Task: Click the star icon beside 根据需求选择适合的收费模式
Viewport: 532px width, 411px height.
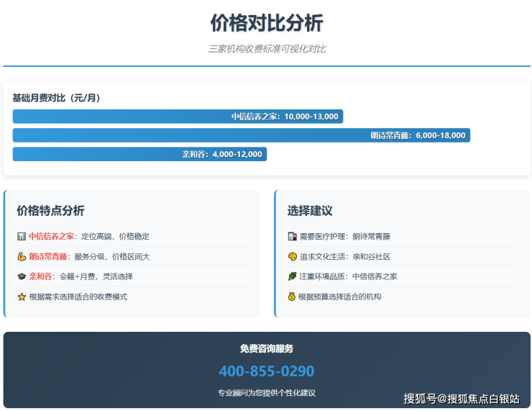Action: pos(22,297)
